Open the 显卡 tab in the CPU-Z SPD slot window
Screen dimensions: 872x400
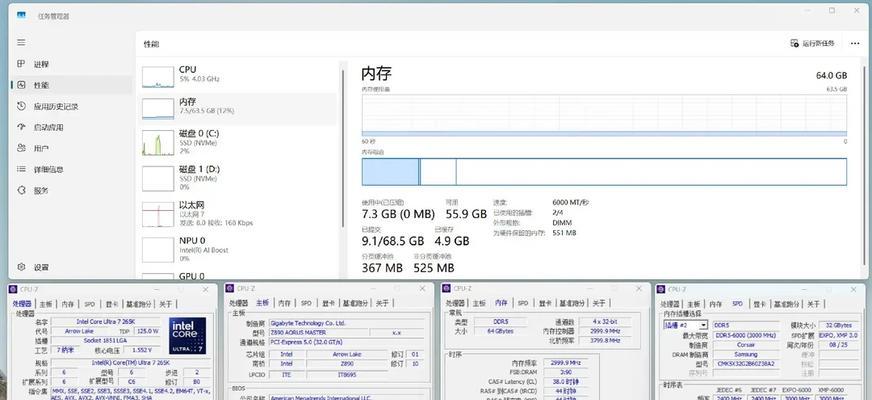759,304
